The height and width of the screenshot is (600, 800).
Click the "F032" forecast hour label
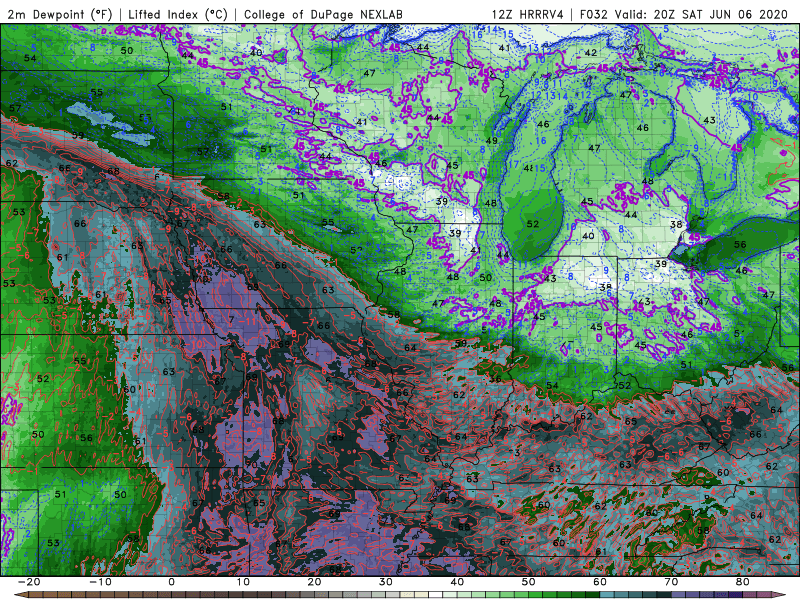[594, 15]
